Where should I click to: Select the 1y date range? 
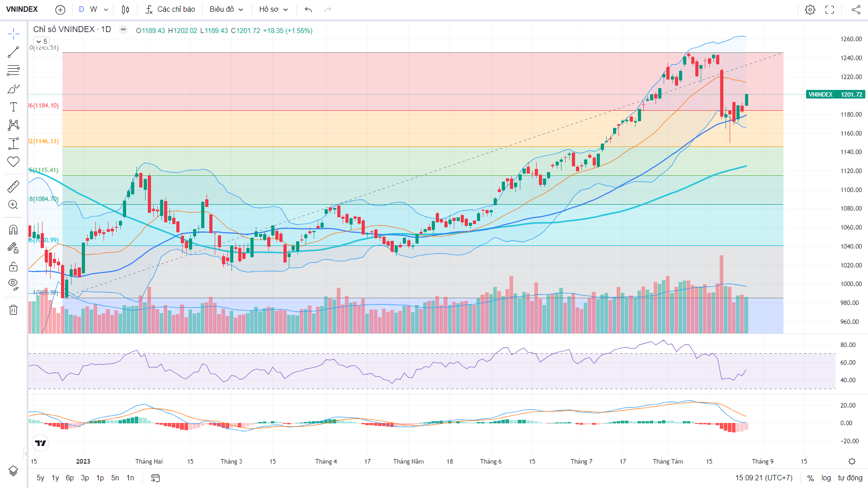(55, 478)
